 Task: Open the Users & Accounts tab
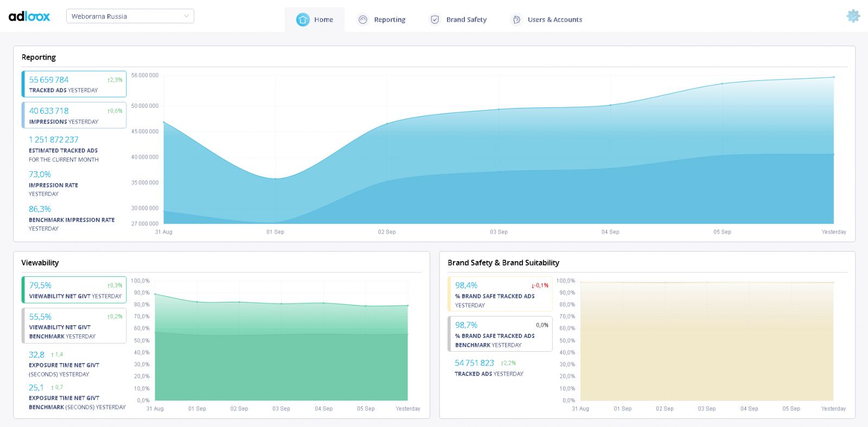pyautogui.click(x=547, y=20)
